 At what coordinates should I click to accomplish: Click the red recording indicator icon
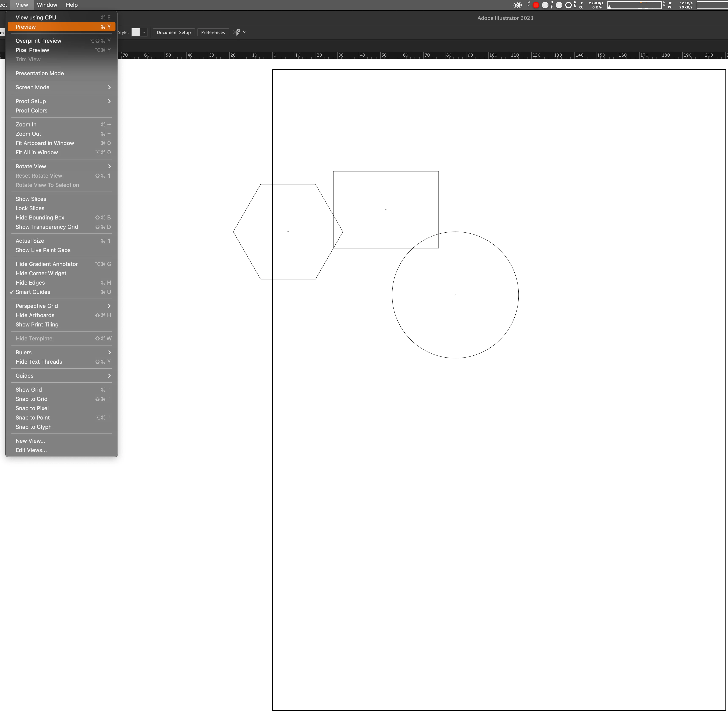[536, 5]
